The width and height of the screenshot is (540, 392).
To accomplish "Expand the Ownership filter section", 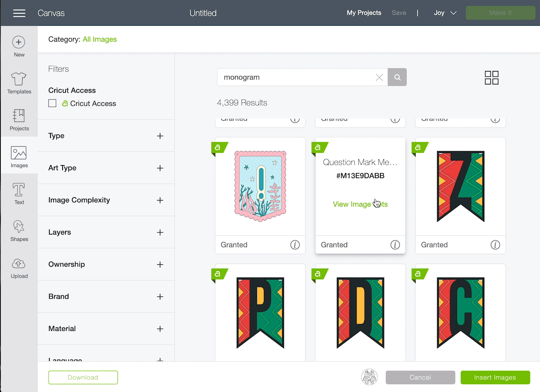I will pos(160,265).
